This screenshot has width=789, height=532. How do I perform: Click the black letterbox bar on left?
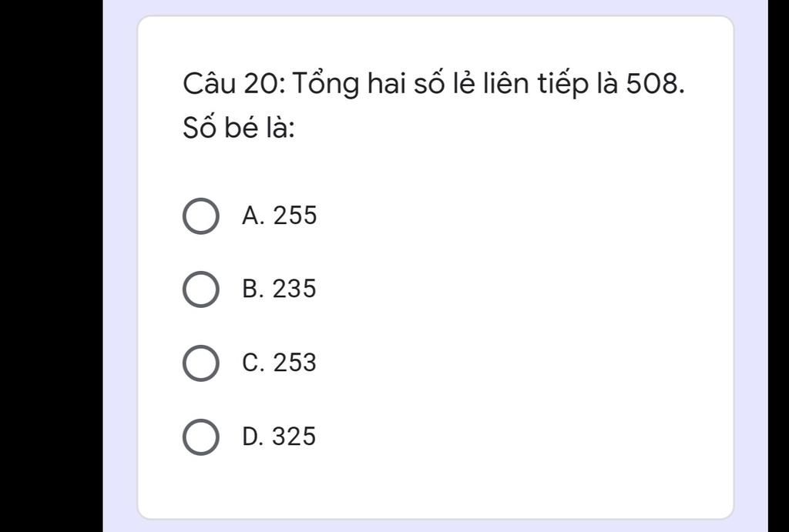[51, 266]
